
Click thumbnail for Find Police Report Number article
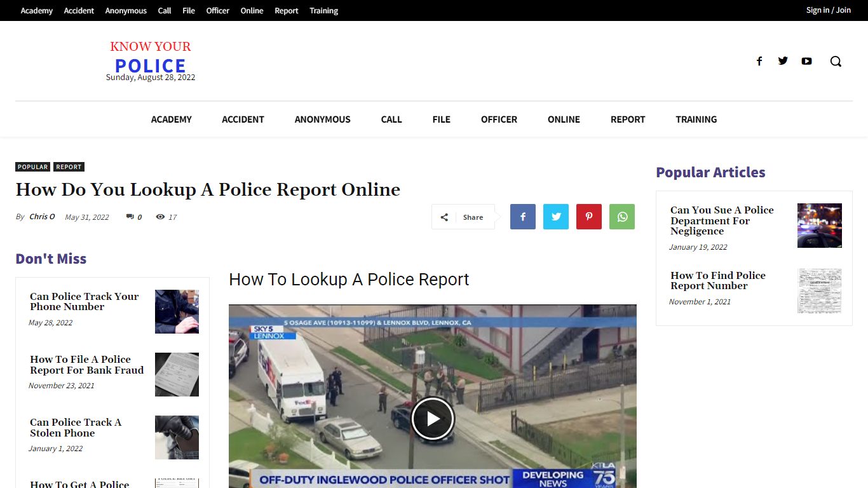click(820, 291)
